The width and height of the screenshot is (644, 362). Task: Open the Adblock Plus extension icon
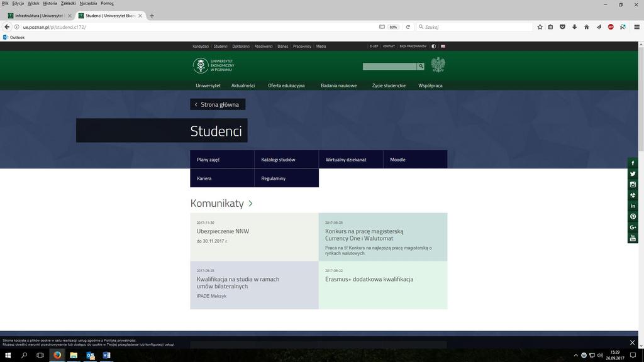pos(611,26)
